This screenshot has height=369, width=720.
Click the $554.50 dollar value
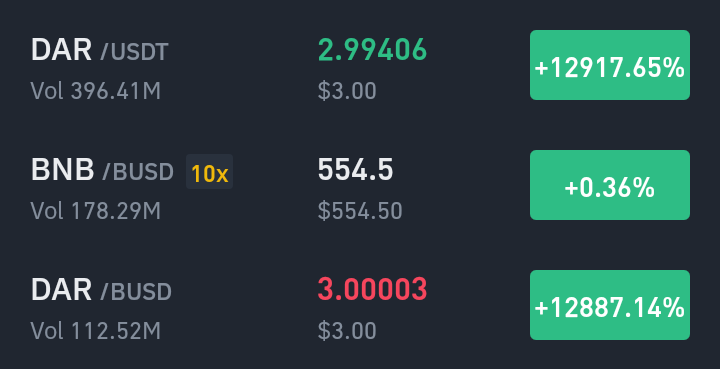pos(360,211)
